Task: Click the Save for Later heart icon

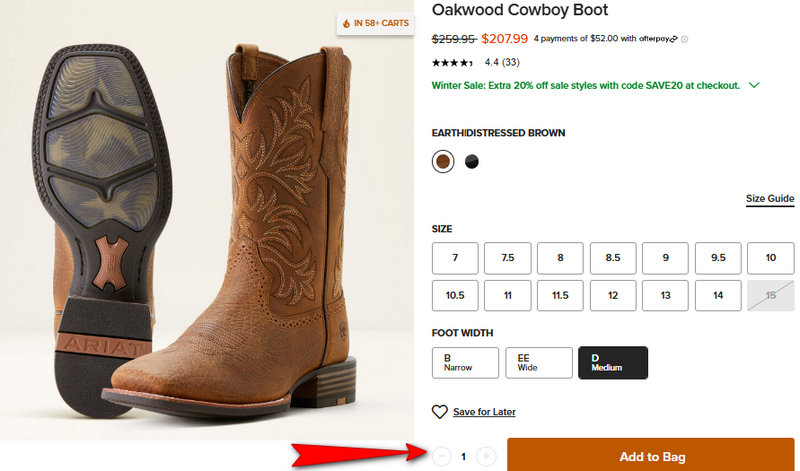Action: pos(439,412)
